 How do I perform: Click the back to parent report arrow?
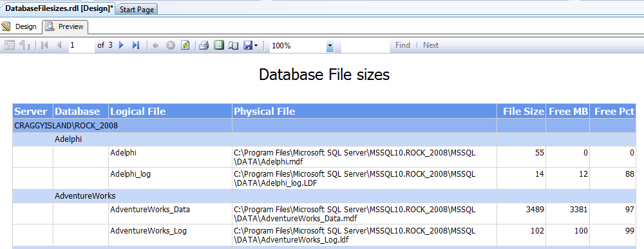click(155, 45)
